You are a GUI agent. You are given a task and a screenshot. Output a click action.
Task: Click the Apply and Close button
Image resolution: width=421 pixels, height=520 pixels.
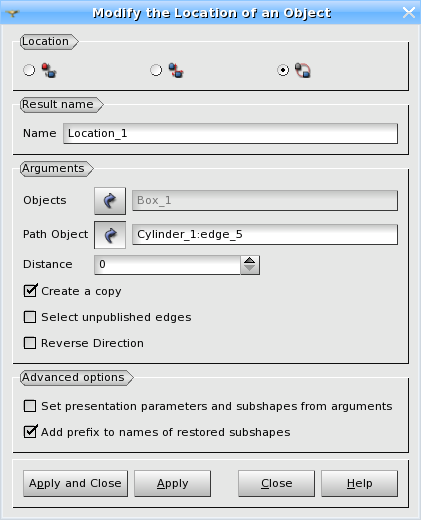[75, 483]
